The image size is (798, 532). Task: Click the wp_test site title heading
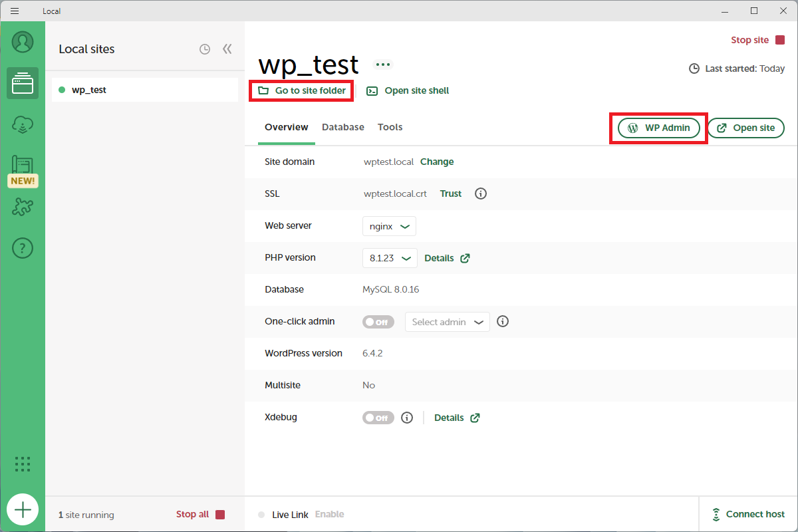tap(309, 65)
